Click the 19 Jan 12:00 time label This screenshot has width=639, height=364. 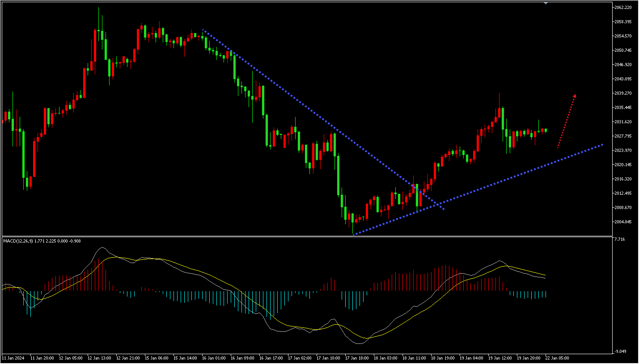coord(500,358)
